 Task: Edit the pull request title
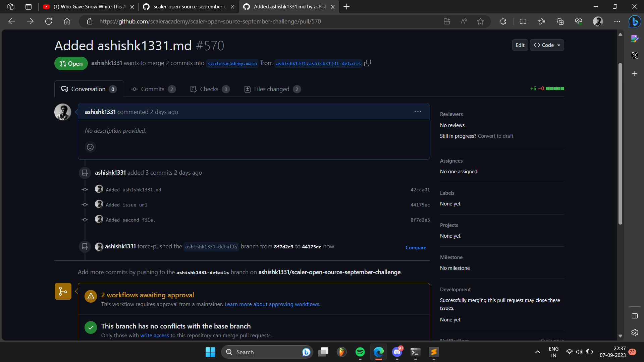(x=520, y=45)
